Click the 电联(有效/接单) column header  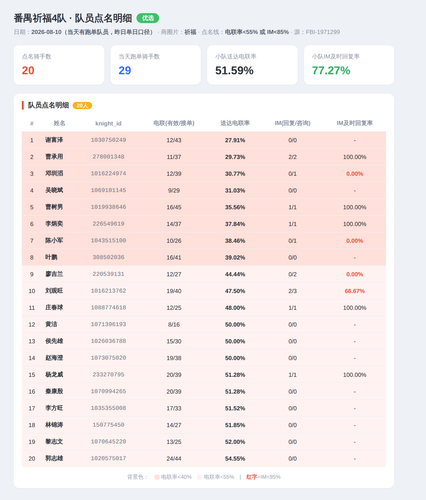174,123
